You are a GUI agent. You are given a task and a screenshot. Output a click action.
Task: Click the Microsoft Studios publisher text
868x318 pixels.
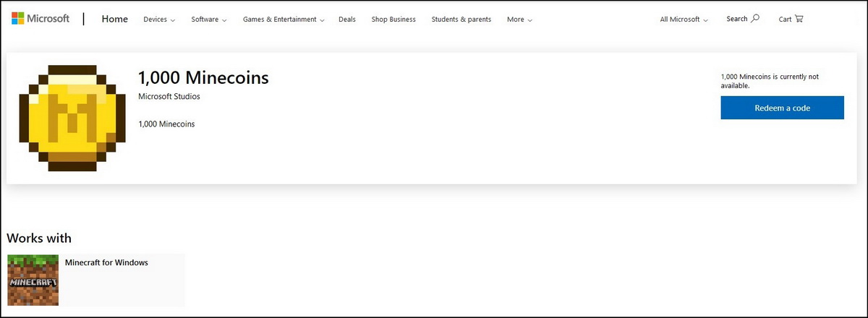coord(169,96)
